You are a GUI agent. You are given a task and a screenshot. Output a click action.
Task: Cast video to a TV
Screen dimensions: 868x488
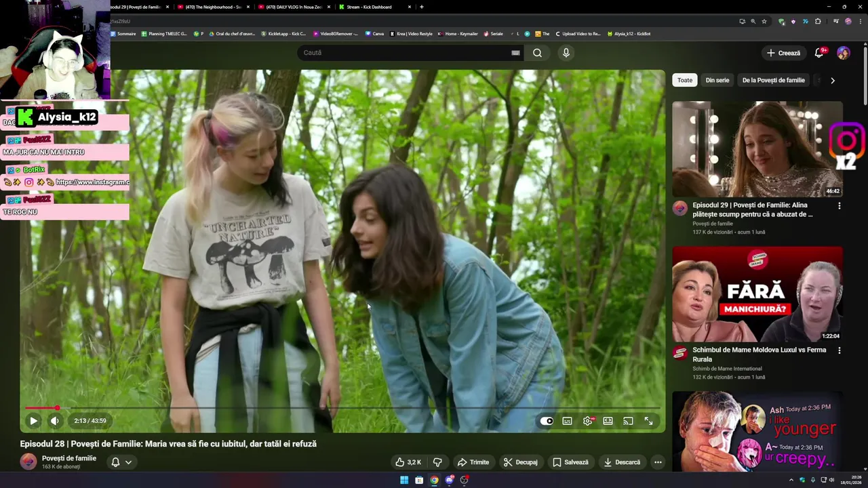(628, 421)
